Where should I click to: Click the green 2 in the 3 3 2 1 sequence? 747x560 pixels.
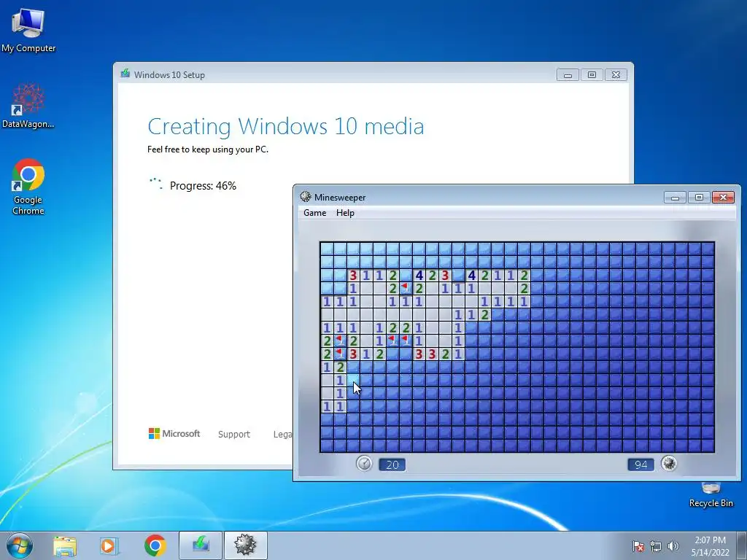[x=445, y=354]
